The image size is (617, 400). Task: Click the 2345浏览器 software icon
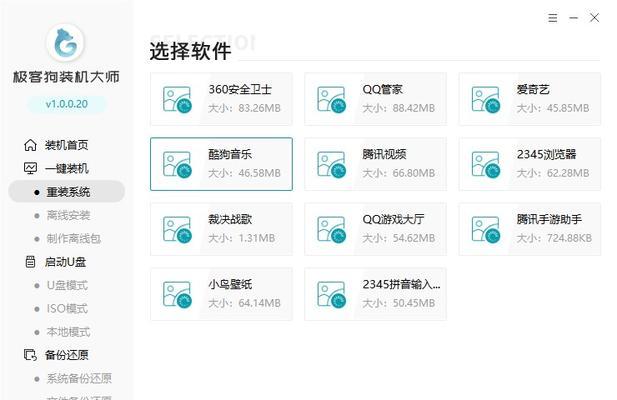(486, 164)
